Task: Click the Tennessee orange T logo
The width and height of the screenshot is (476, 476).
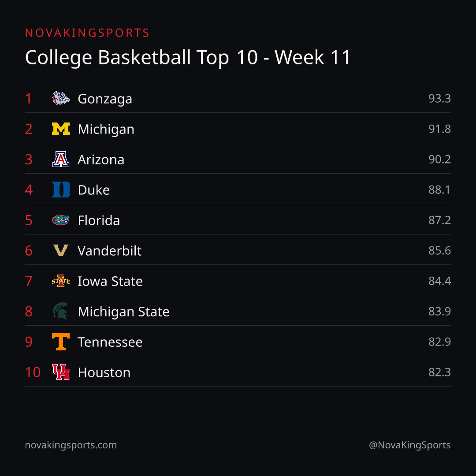Action: click(x=61, y=342)
